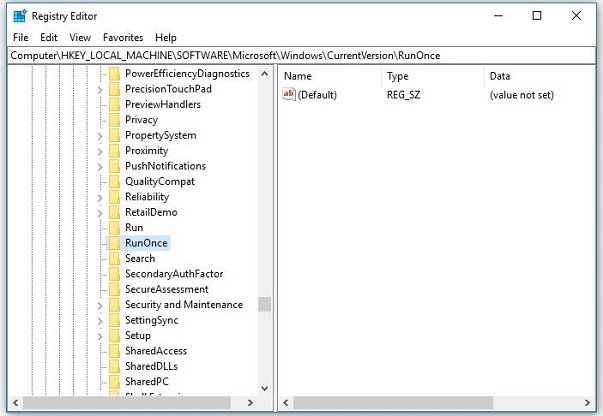603x416 pixels.
Task: Click the SharedPC folder icon
Action: click(114, 381)
